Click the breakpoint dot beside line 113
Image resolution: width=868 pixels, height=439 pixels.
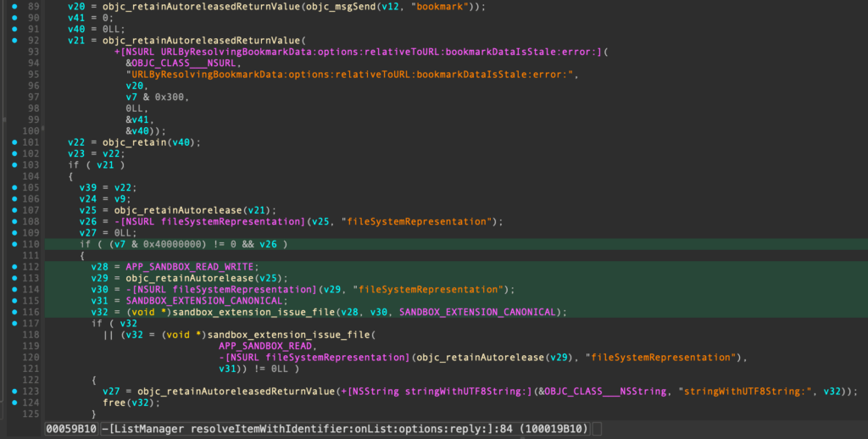15,278
